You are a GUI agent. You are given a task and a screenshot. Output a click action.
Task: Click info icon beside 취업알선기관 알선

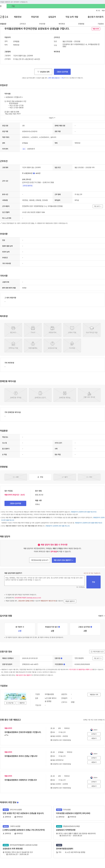point(59,627)
